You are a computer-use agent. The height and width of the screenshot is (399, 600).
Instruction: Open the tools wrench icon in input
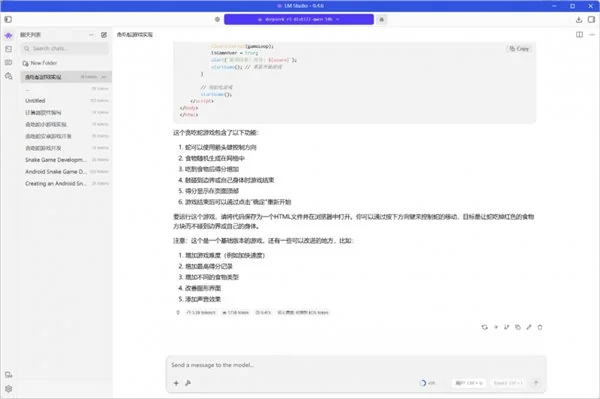188,383
